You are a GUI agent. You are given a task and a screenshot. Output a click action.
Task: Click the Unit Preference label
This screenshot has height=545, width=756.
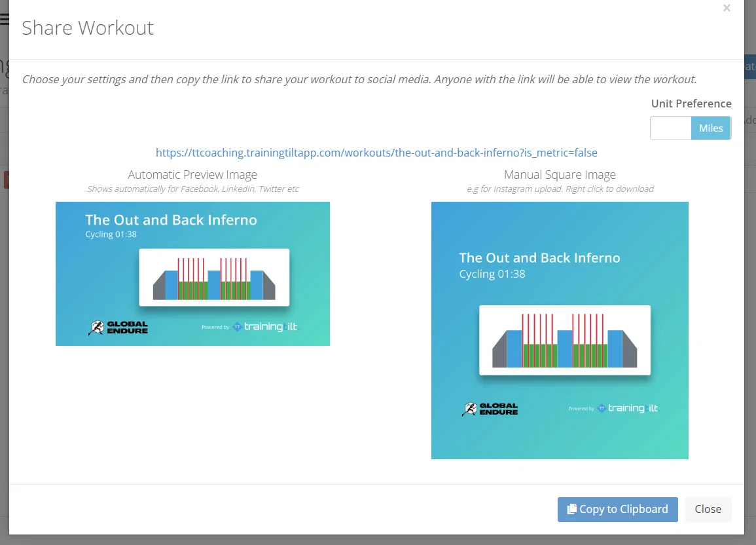click(691, 103)
